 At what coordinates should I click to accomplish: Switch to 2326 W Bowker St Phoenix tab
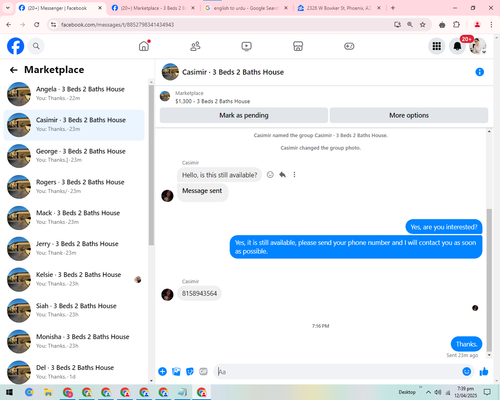[x=339, y=8]
